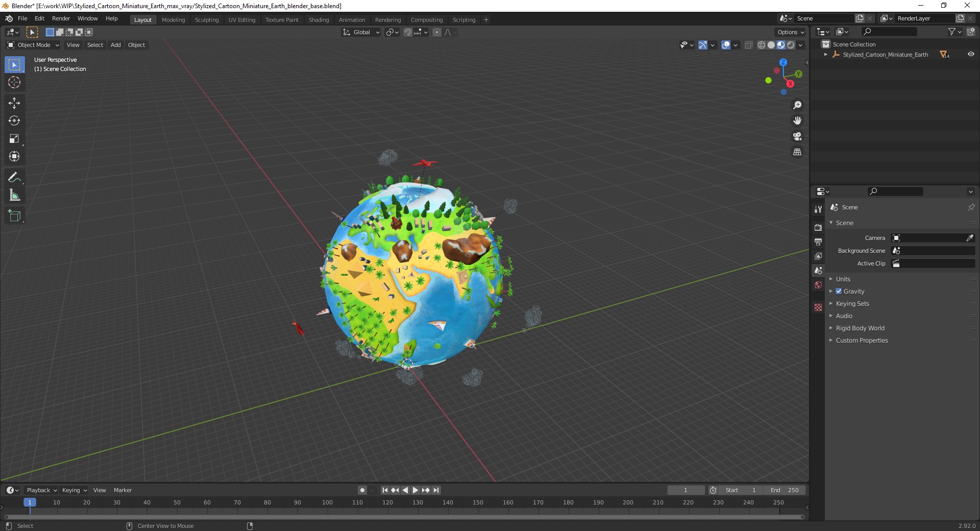The image size is (980, 531).
Task: Select the Transform tool
Action: tap(14, 157)
